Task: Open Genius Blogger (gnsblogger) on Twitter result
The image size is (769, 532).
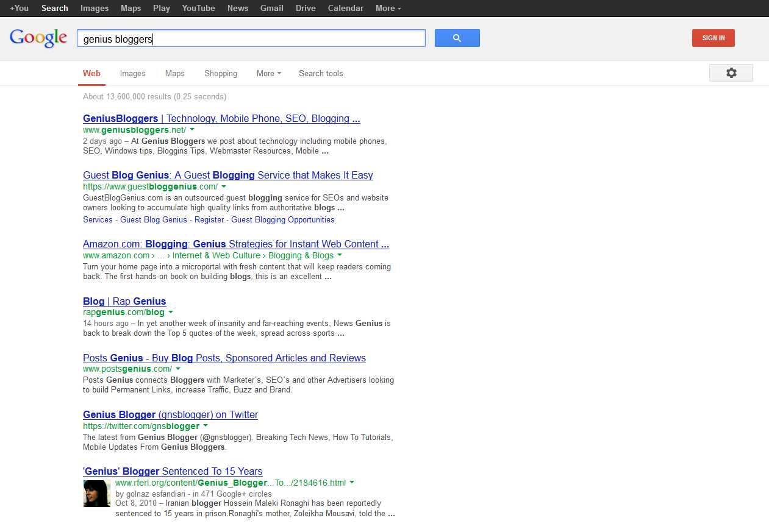Action: (170, 414)
